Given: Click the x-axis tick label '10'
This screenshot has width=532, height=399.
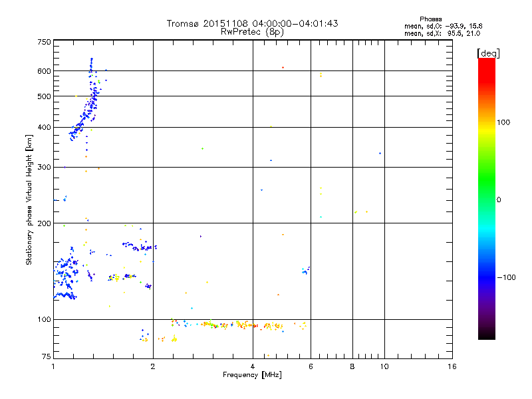Looking at the screenshot, I should (384, 366).
